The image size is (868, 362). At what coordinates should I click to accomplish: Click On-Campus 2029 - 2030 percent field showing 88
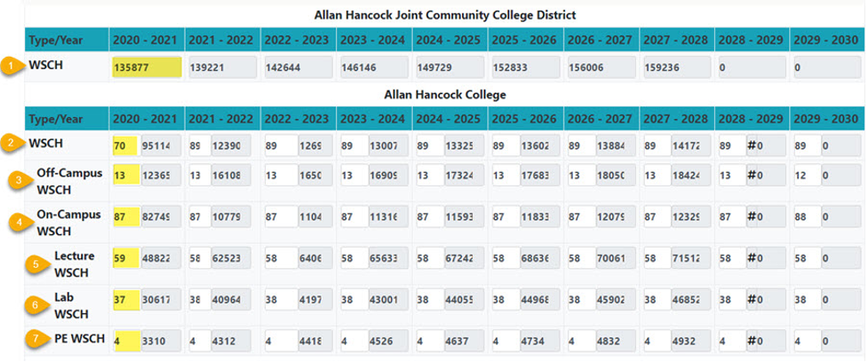[808, 217]
